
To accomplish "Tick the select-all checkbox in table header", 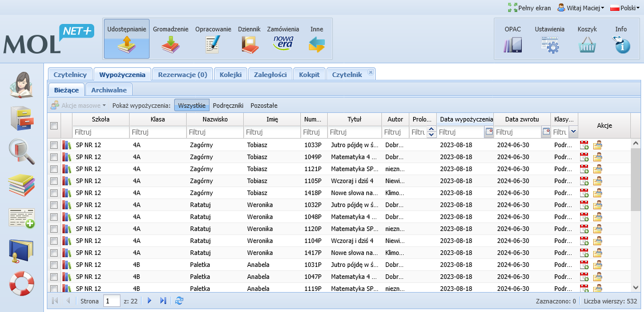I will [x=54, y=126].
